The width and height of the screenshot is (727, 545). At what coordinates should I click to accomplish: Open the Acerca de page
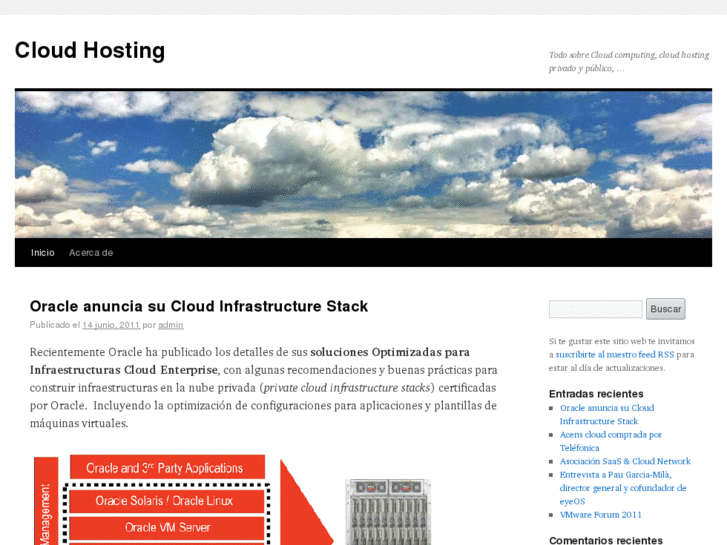pyautogui.click(x=91, y=253)
